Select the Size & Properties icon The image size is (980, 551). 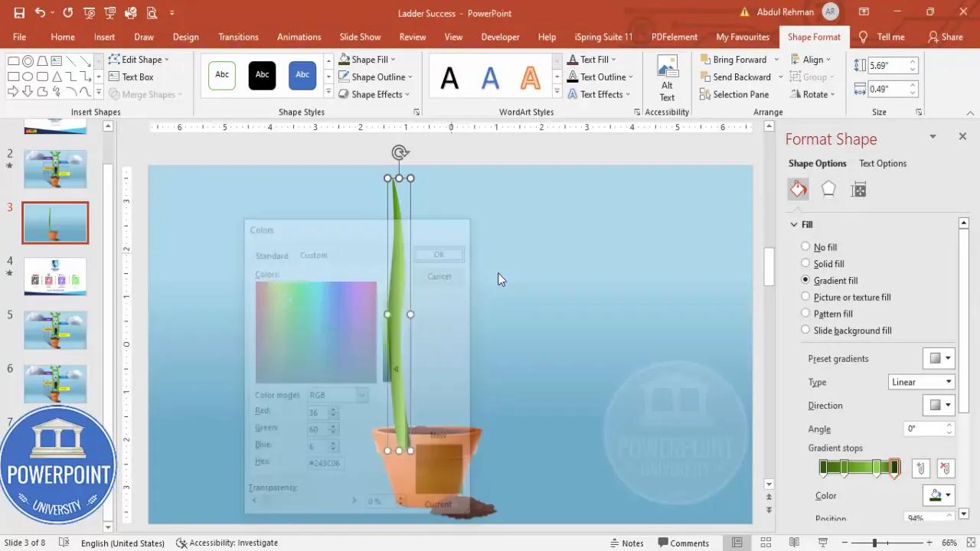858,189
